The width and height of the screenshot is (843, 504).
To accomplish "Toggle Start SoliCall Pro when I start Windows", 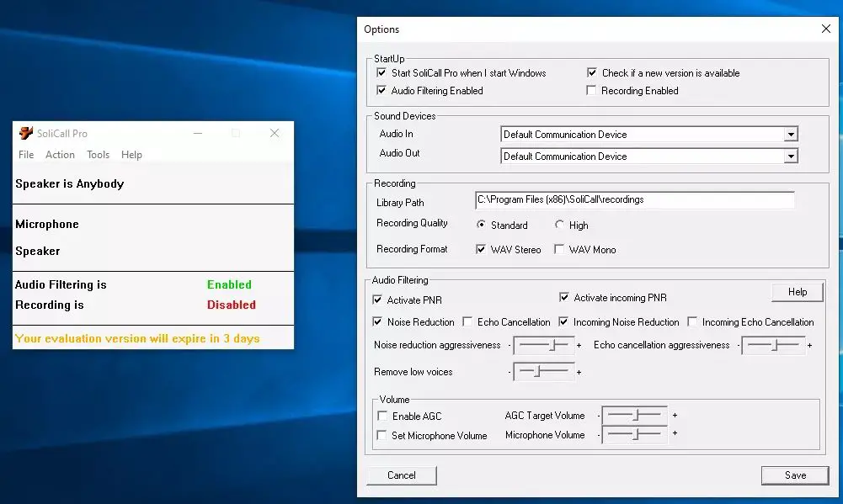I will click(381, 72).
